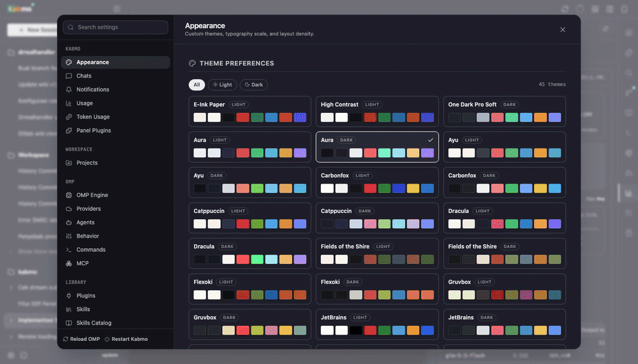The height and width of the screenshot is (364, 638).
Task: Apply the Catppuccin Dark theme
Action: tap(377, 218)
